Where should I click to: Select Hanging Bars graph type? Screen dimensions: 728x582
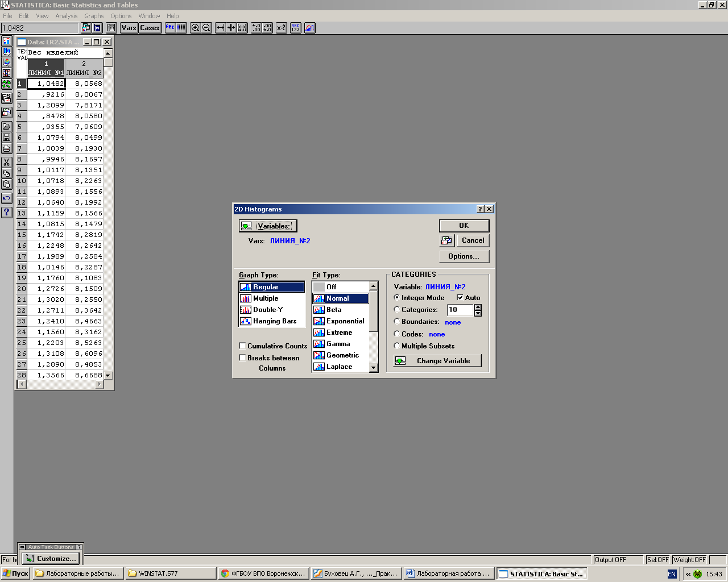(x=272, y=321)
